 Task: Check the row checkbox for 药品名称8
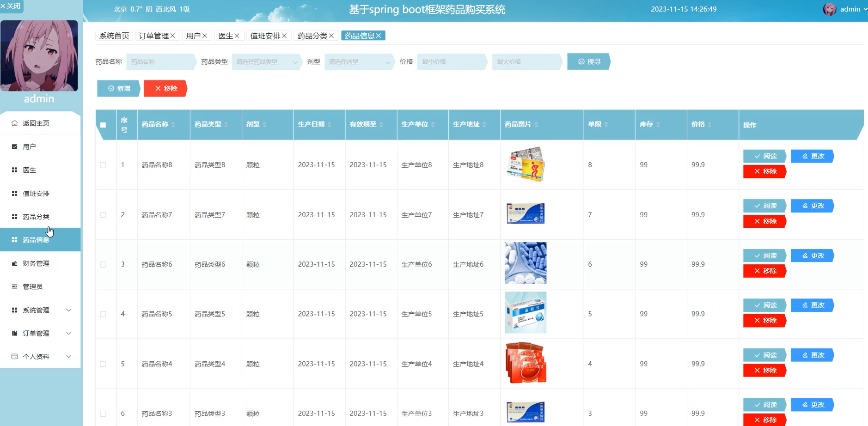[x=103, y=165]
